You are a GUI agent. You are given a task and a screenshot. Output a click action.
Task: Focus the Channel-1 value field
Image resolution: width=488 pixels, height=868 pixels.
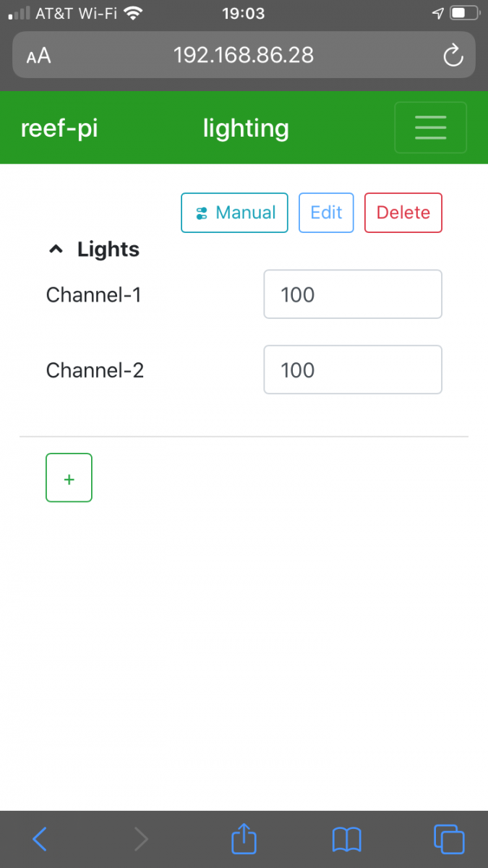coord(353,294)
